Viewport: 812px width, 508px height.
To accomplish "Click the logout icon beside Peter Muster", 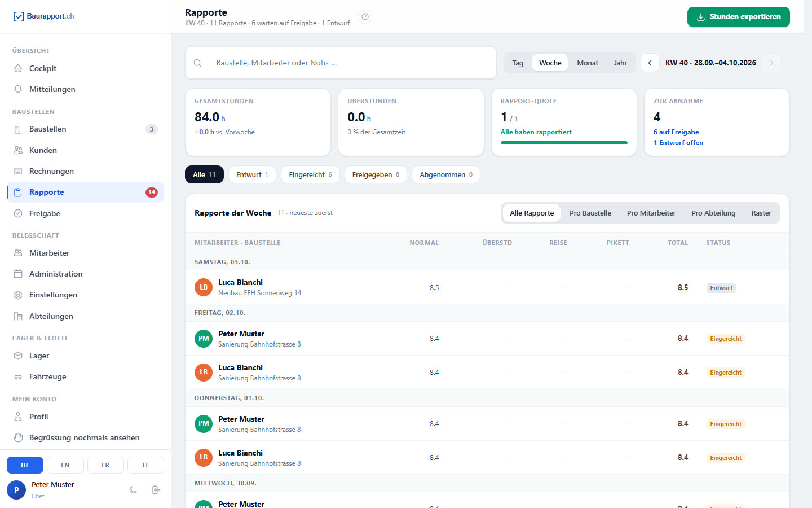I will click(156, 490).
